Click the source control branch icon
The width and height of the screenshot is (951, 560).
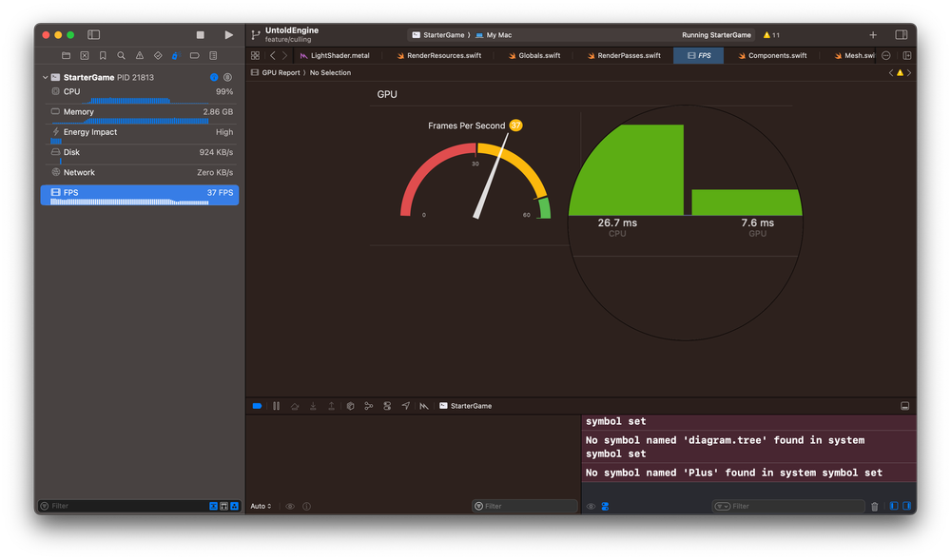point(255,35)
